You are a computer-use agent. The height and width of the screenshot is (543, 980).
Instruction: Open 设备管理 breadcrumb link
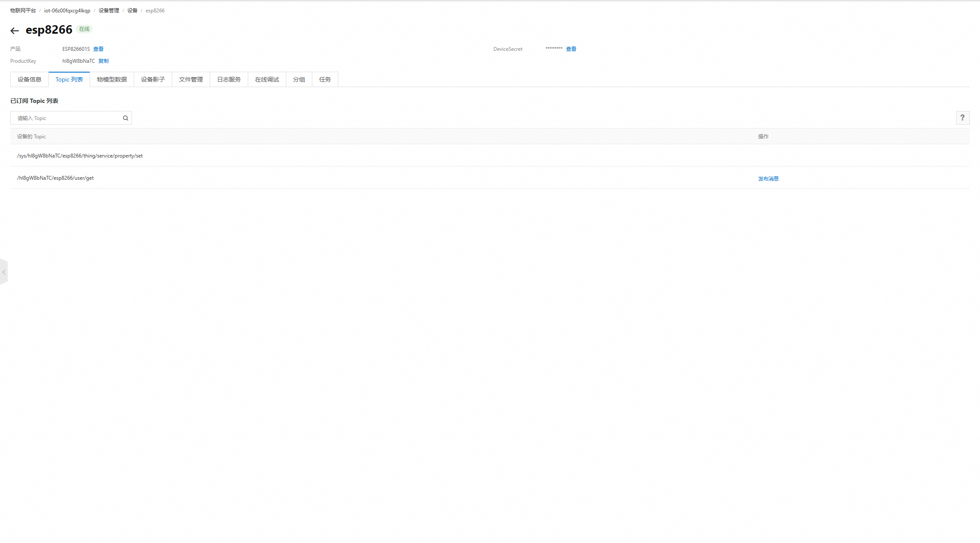(x=109, y=11)
